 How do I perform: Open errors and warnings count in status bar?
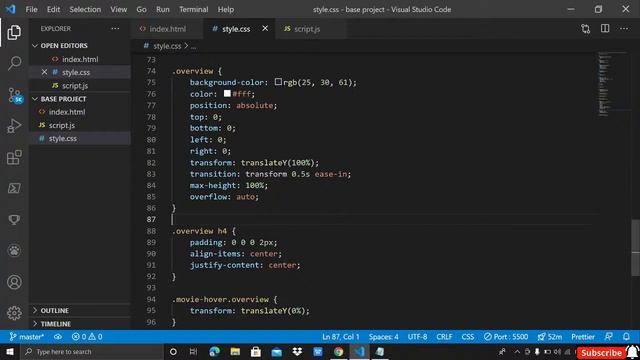tap(87, 337)
